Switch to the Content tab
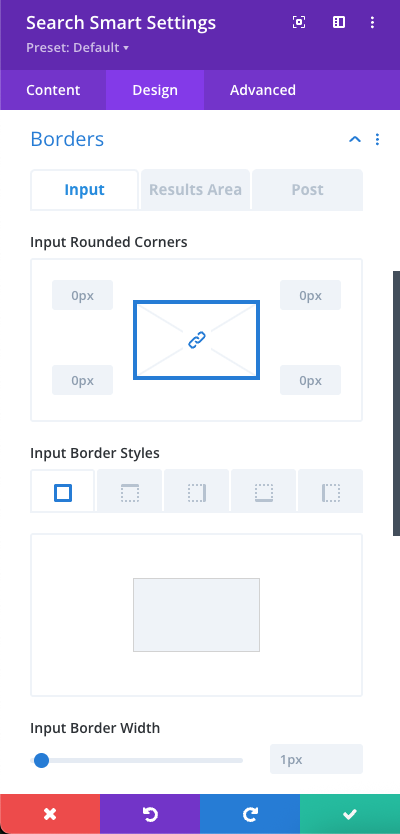The height and width of the screenshot is (834, 400). pos(53,90)
